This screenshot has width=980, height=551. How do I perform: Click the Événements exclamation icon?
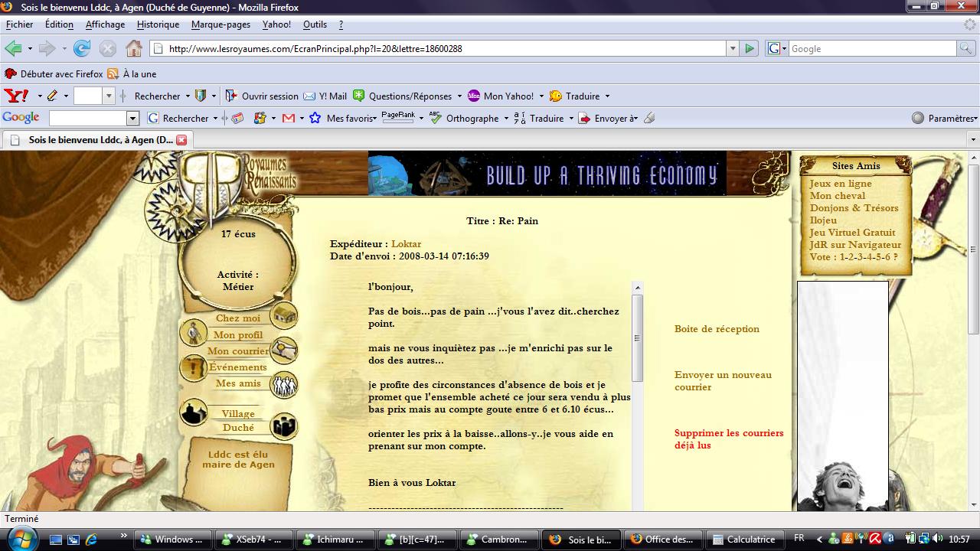(x=193, y=367)
